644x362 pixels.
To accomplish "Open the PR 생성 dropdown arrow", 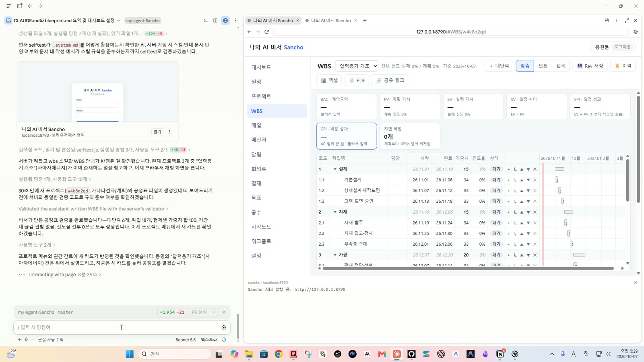I will point(214,312).
